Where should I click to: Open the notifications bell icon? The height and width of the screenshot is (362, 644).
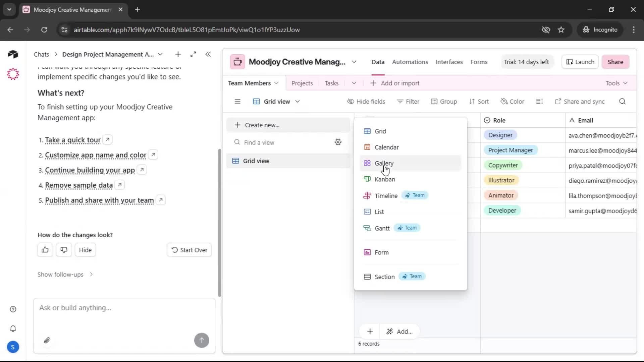(13, 328)
